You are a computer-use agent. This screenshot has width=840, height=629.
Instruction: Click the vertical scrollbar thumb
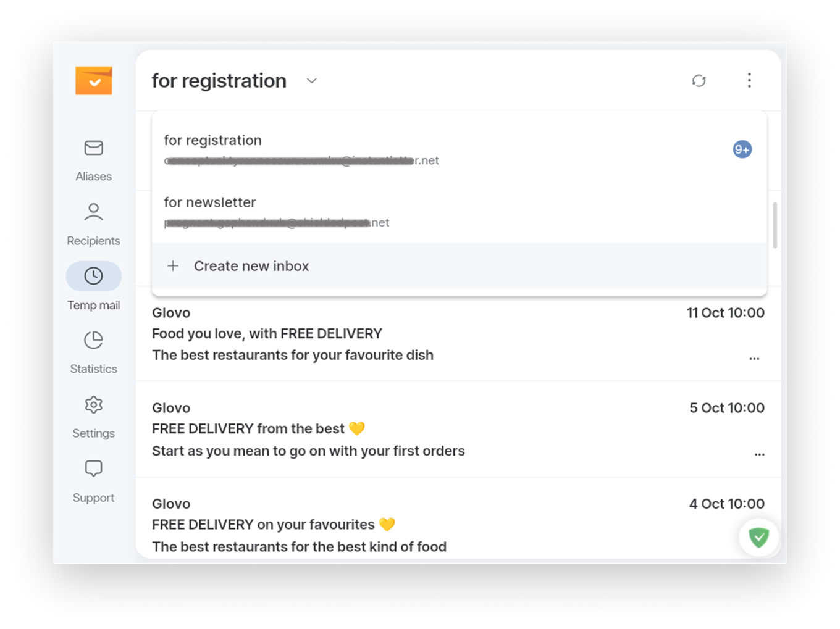pyautogui.click(x=775, y=225)
